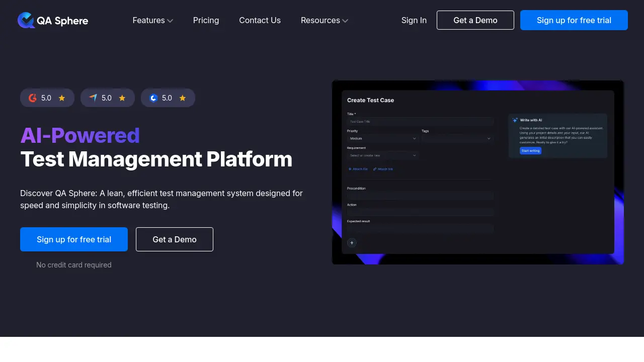Click the Capterra arrow logo in the rating badge
This screenshot has width=644, height=362.
pos(93,98)
